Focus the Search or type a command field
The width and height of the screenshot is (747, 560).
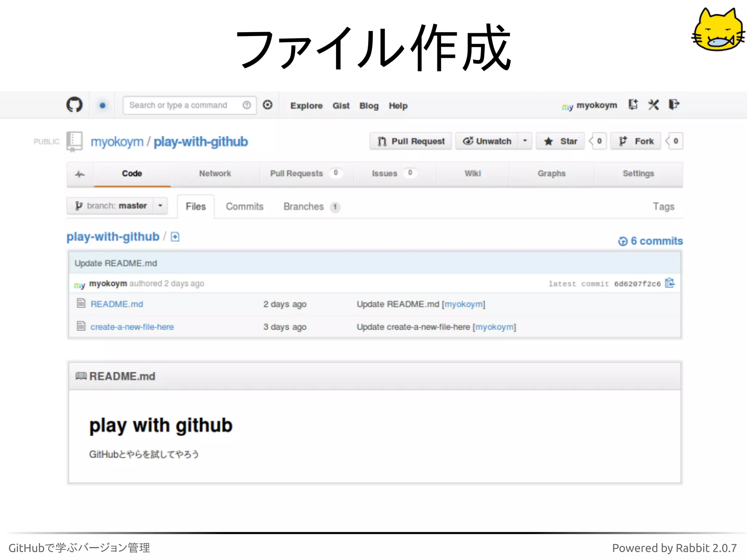point(189,105)
